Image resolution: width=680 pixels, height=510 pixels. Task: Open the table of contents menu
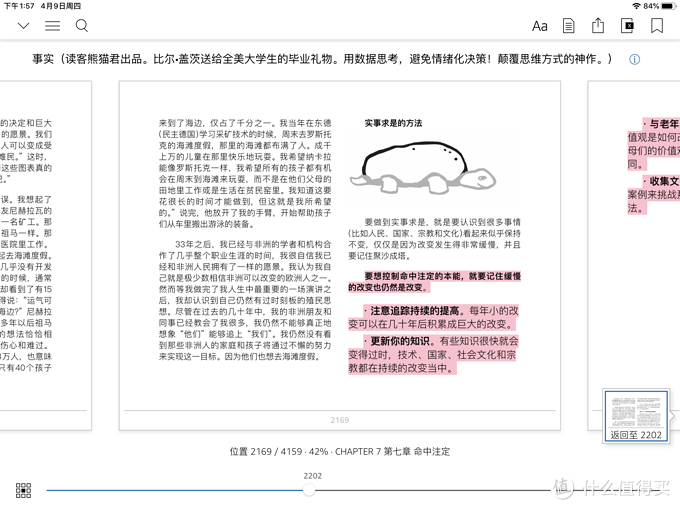tap(52, 26)
